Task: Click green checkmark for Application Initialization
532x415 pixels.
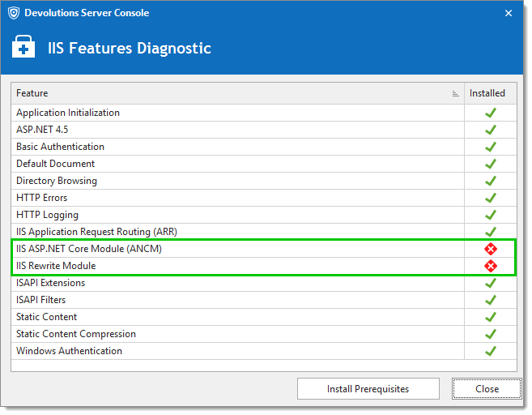Action: point(491,113)
